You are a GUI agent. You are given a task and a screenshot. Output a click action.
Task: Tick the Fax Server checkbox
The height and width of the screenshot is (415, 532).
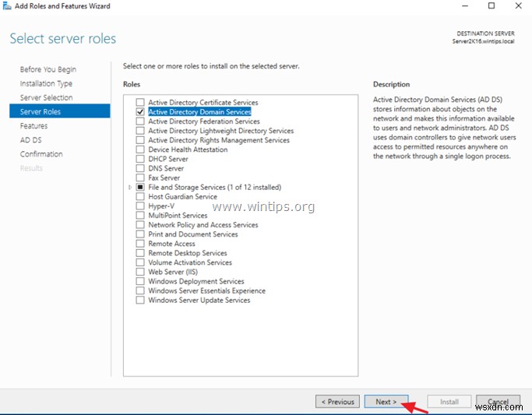(140, 178)
